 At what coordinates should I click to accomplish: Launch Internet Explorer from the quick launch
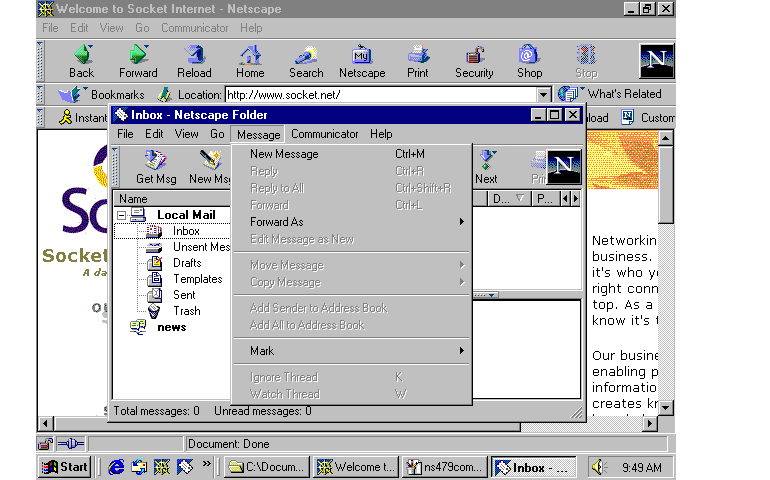[x=116, y=467]
